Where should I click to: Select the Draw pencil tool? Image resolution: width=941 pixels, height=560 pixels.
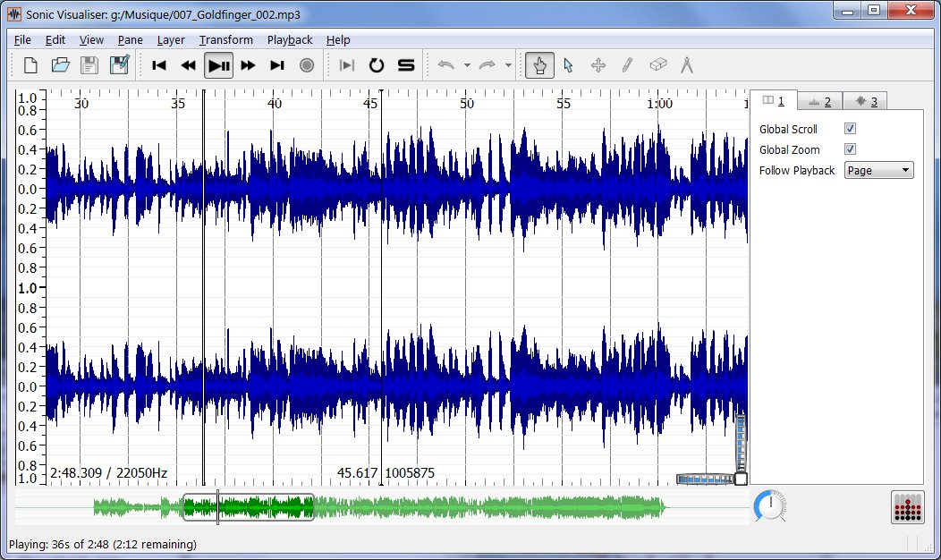[628, 65]
